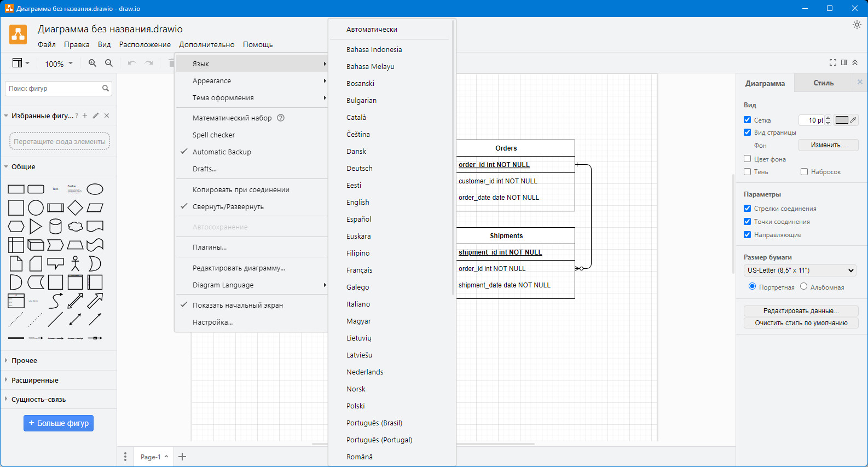Pick grid color with eyedropper swatch

(846, 120)
